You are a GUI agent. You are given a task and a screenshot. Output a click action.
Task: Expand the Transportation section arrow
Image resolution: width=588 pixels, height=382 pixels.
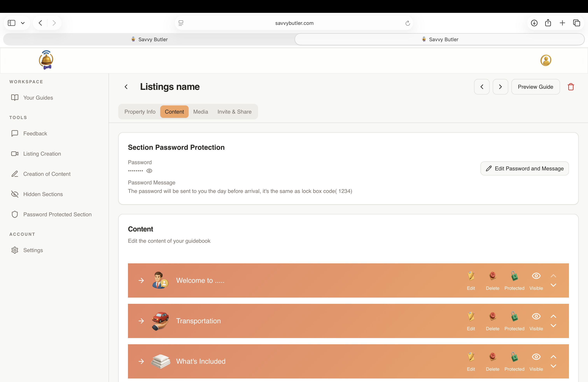tap(141, 321)
